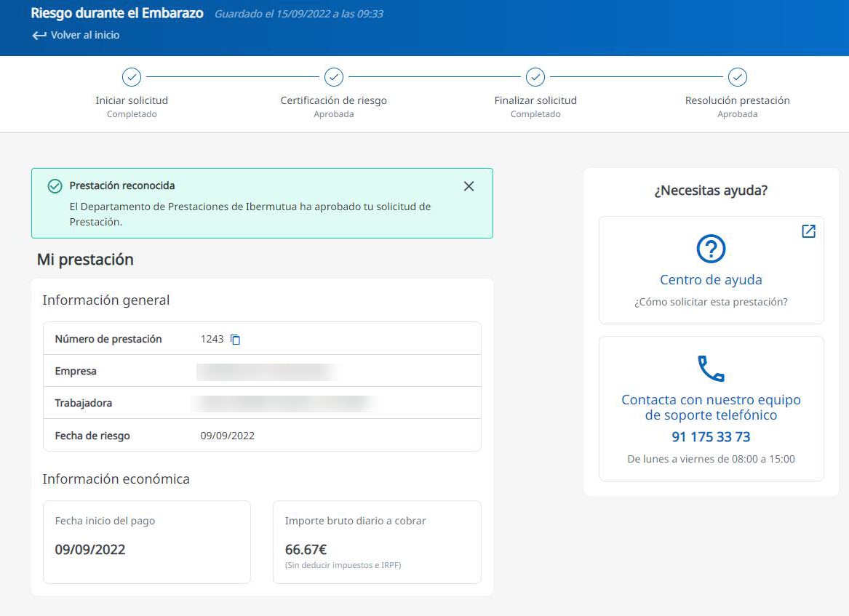Image resolution: width=849 pixels, height=616 pixels.
Task: Click the Importe bruto diario amount 66.67€
Action: tap(306, 549)
